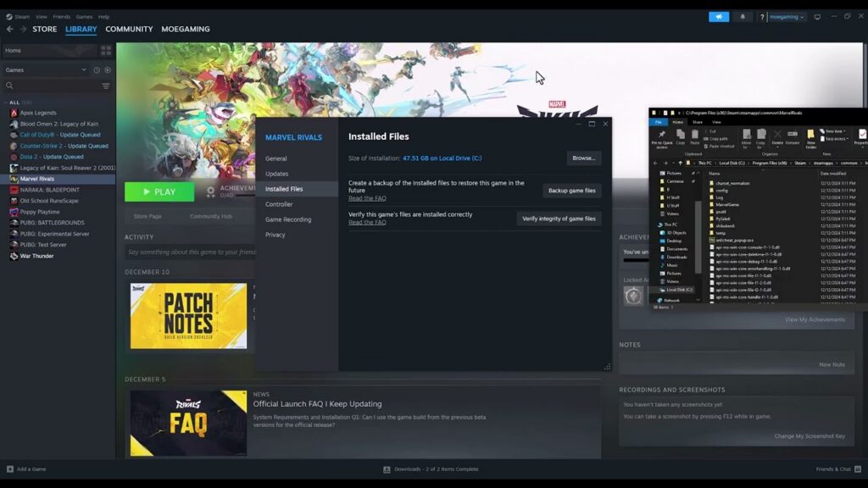Viewport: 868px width, 488px height.
Task: Collapse the ALL games category
Action: (6, 103)
